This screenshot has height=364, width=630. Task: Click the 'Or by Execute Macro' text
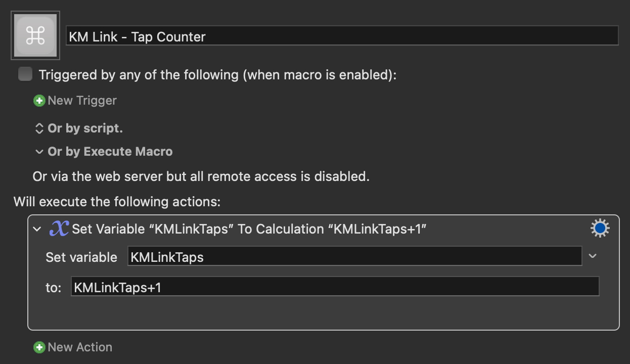tap(110, 152)
